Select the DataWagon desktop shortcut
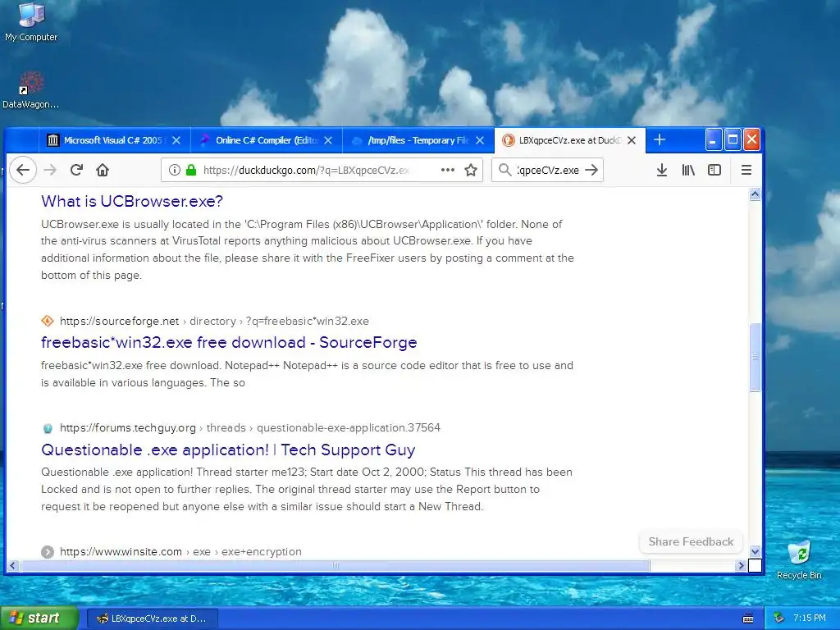 [x=30, y=90]
